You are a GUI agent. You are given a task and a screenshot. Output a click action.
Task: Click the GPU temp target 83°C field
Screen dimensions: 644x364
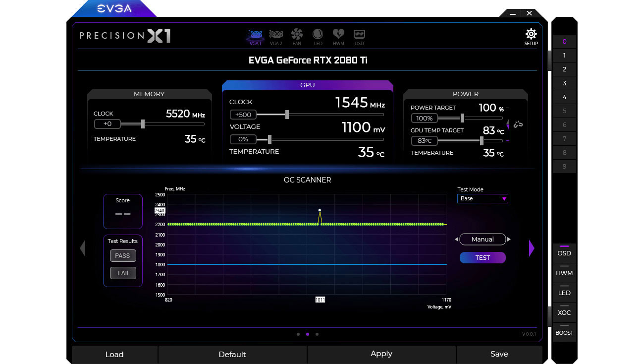coord(425,141)
